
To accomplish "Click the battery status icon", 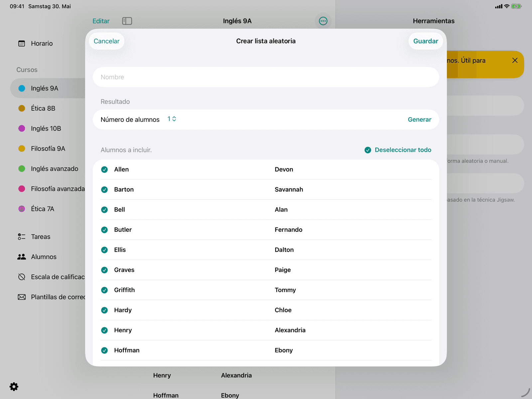I will [516, 6].
